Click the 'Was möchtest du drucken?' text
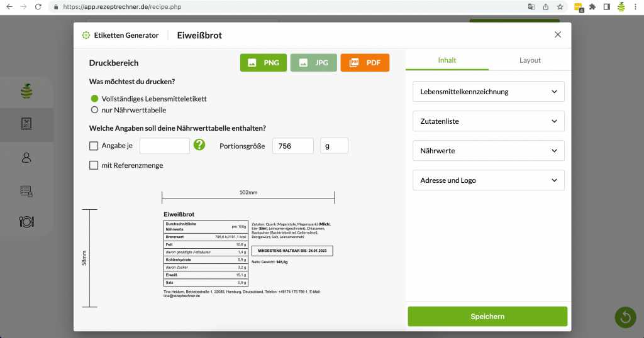Screen dimensions: 644x338 [132, 82]
